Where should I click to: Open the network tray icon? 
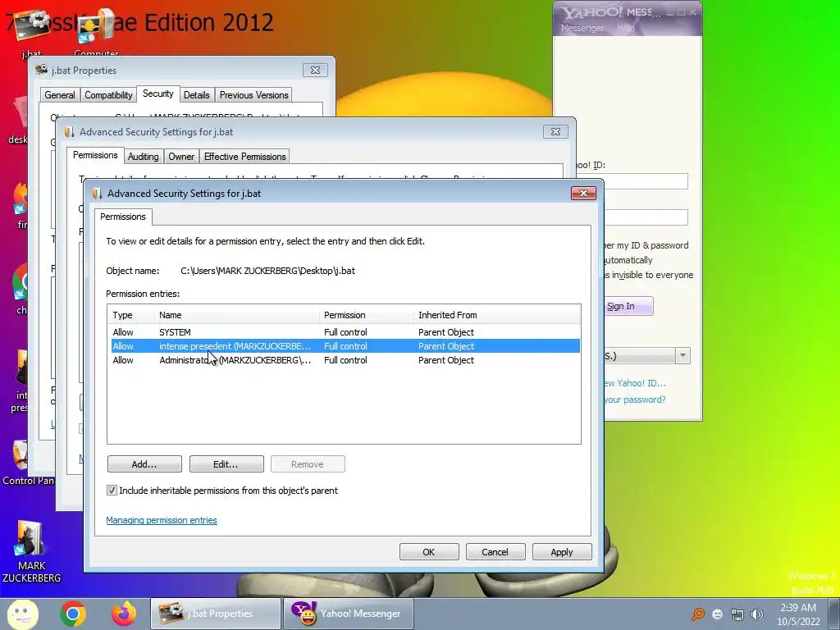pyautogui.click(x=737, y=614)
